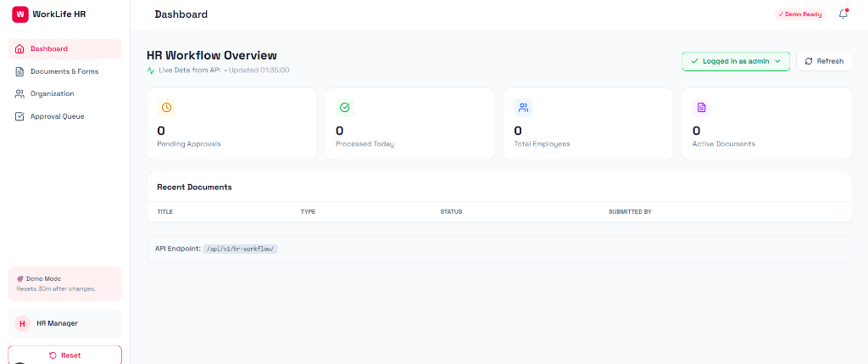This screenshot has height=364, width=868.
Task: Click the Status column header
Action: tap(451, 211)
